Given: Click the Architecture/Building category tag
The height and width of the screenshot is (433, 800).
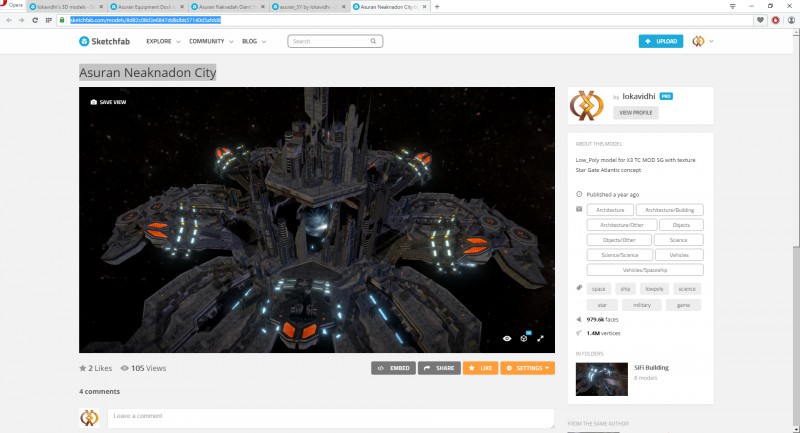Looking at the screenshot, I should tap(669, 210).
